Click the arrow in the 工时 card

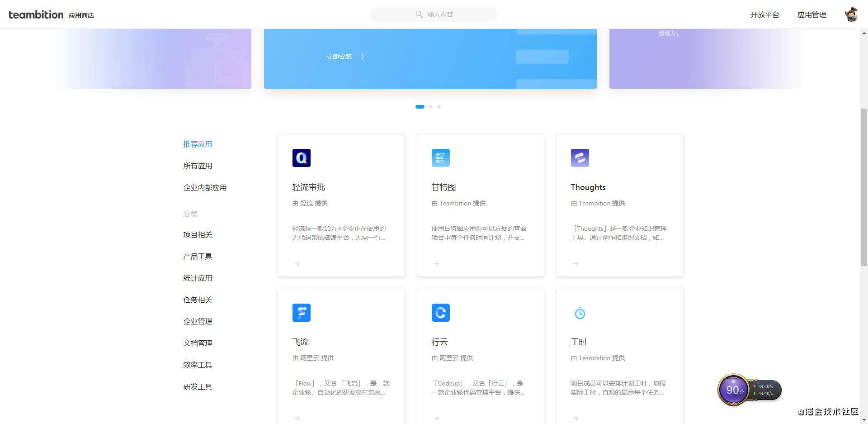(576, 419)
